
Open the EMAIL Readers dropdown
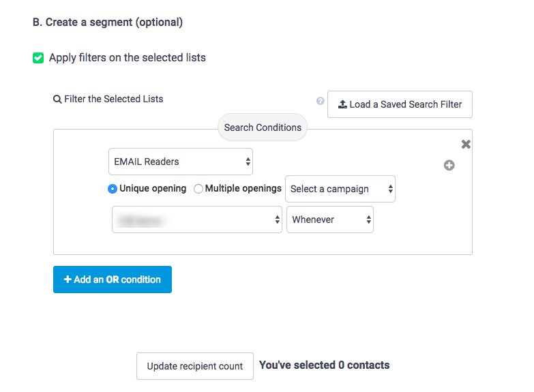click(181, 162)
